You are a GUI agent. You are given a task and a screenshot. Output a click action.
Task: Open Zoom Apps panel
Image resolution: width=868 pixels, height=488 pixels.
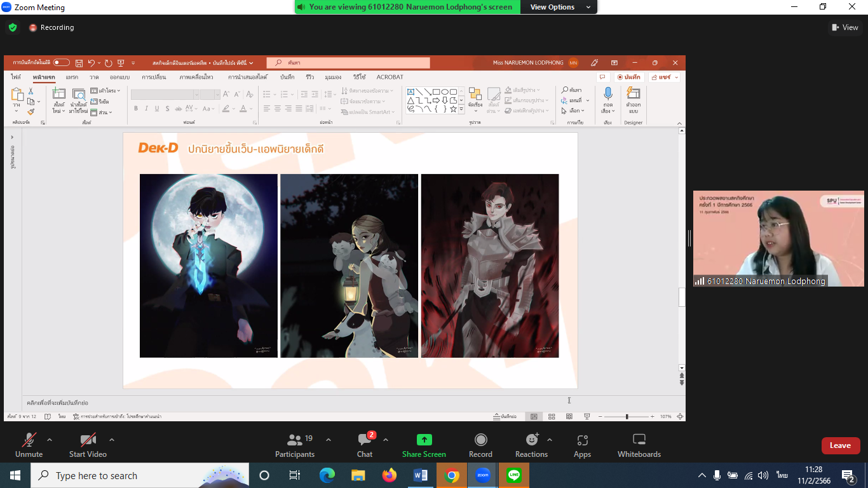click(582, 440)
